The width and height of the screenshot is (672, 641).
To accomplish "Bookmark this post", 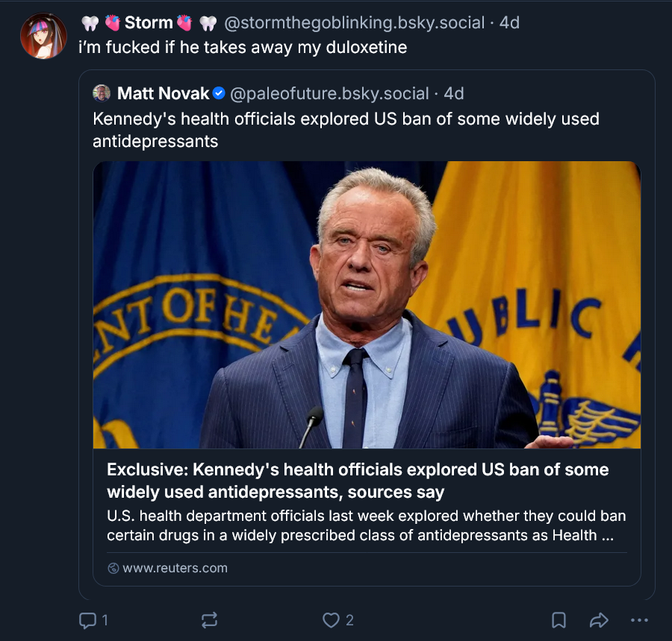I will (x=559, y=620).
